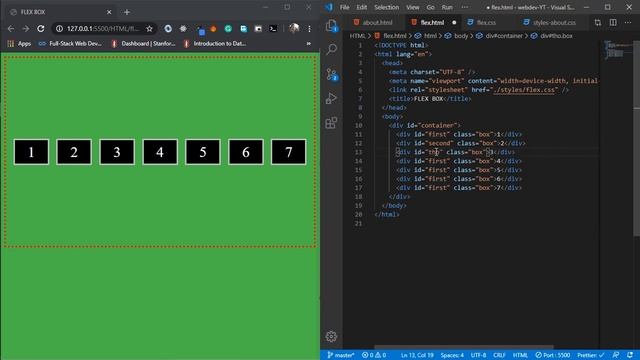Viewport: 640px width, 360px height.
Task: Open a new browser tab
Action: 127,12
